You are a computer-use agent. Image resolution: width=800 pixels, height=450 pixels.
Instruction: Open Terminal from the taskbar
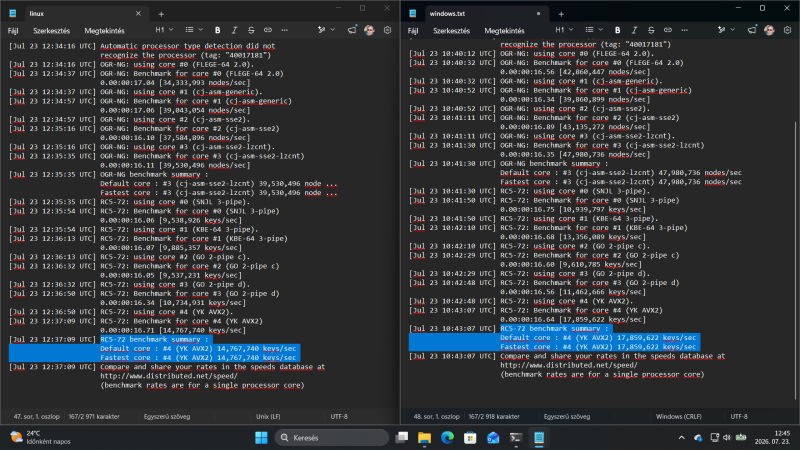click(516, 438)
